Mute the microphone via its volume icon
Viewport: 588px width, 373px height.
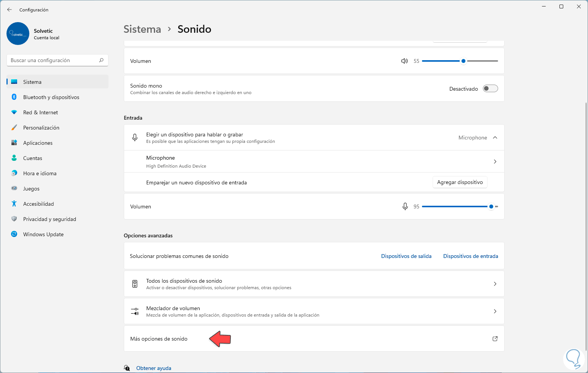405,207
